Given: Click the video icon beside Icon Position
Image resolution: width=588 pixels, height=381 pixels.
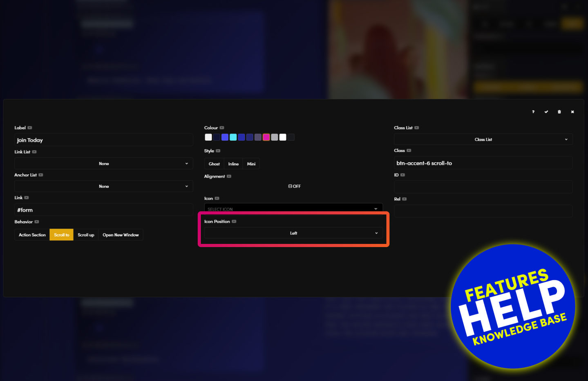Looking at the screenshot, I should point(234,221).
